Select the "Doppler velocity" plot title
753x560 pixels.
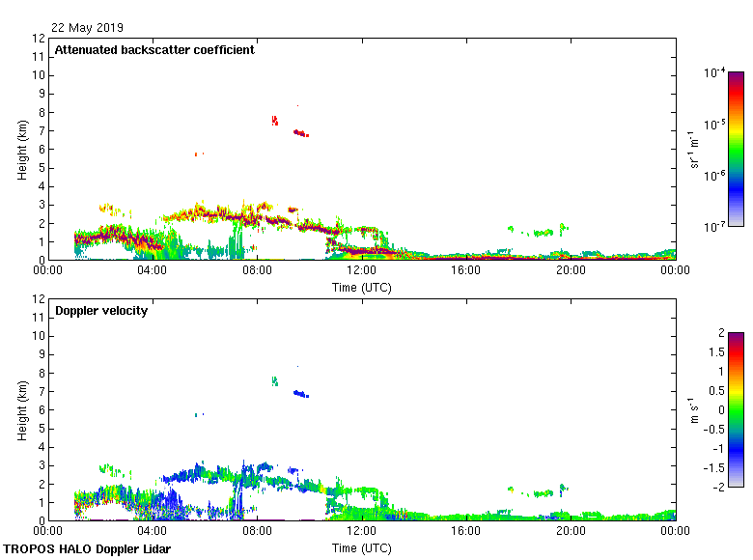pyautogui.click(x=101, y=311)
